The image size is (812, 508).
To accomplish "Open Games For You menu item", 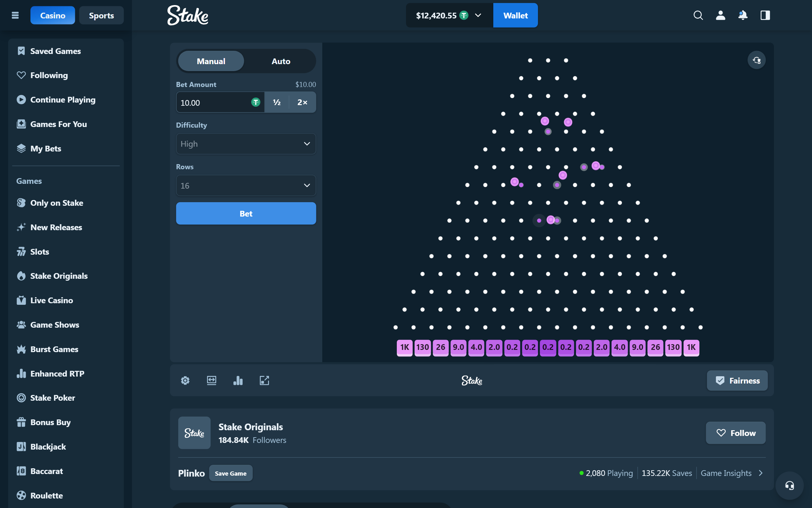I will pyautogui.click(x=66, y=124).
